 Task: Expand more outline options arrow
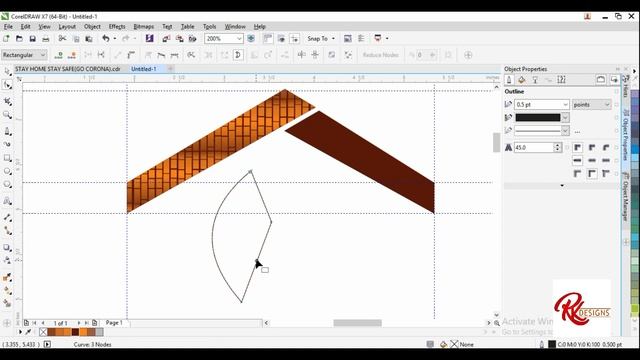tap(562, 186)
